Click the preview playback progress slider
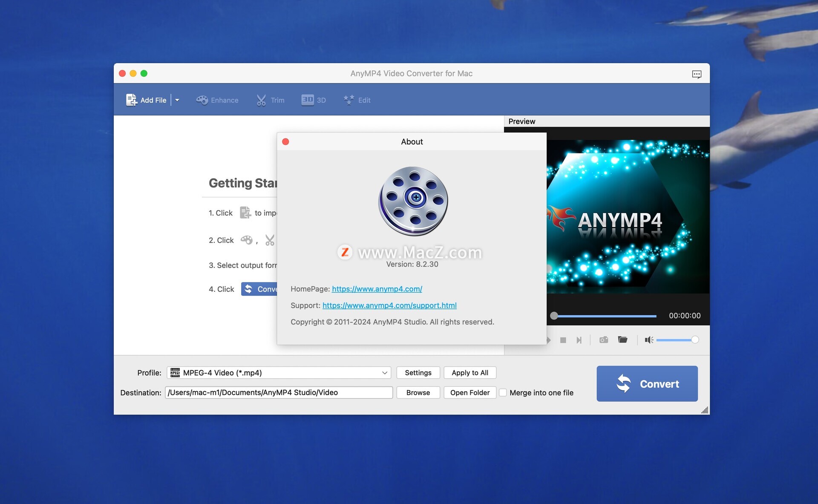This screenshot has width=818, height=504. 603,316
